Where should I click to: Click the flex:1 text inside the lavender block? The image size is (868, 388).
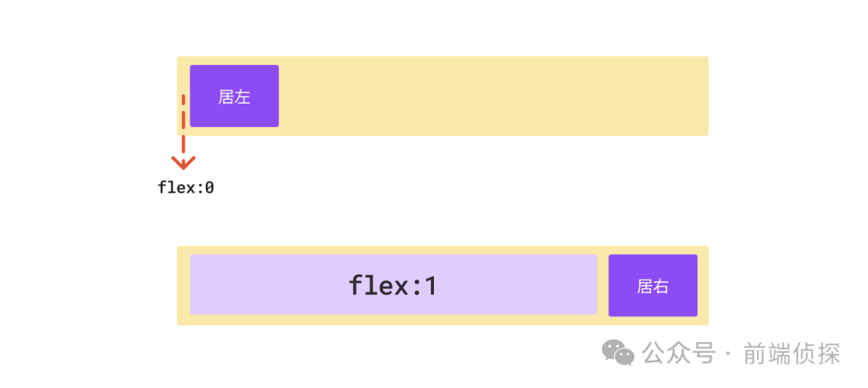pyautogui.click(x=393, y=286)
